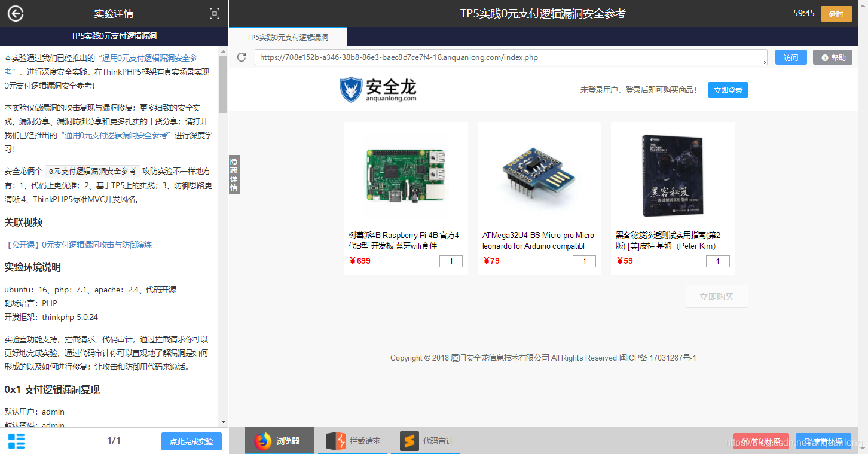Click the 关联视频 heading
The height and width of the screenshot is (454, 868).
23,222
